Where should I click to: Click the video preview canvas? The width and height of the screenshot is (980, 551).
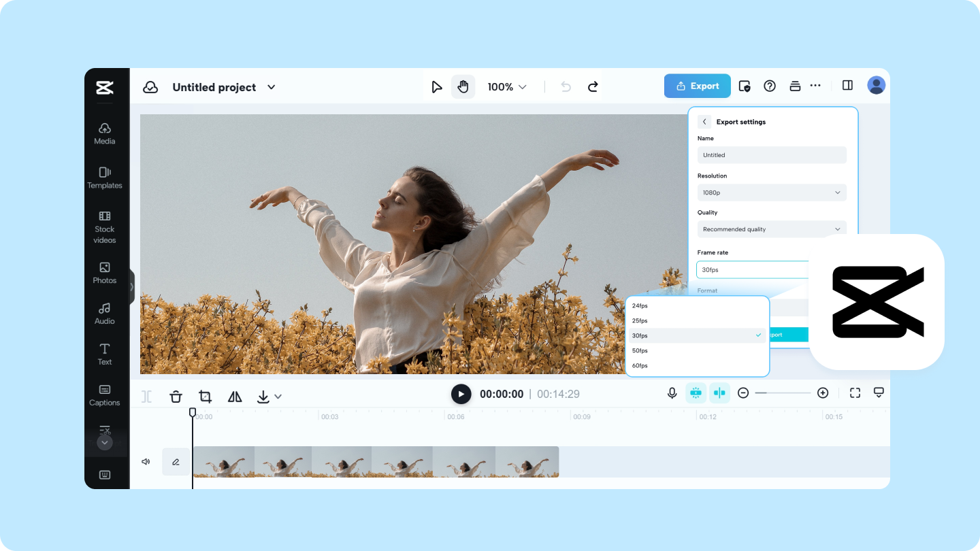(414, 244)
